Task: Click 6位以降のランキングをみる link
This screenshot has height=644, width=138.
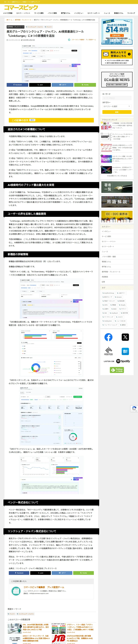Action: (x=117, y=176)
